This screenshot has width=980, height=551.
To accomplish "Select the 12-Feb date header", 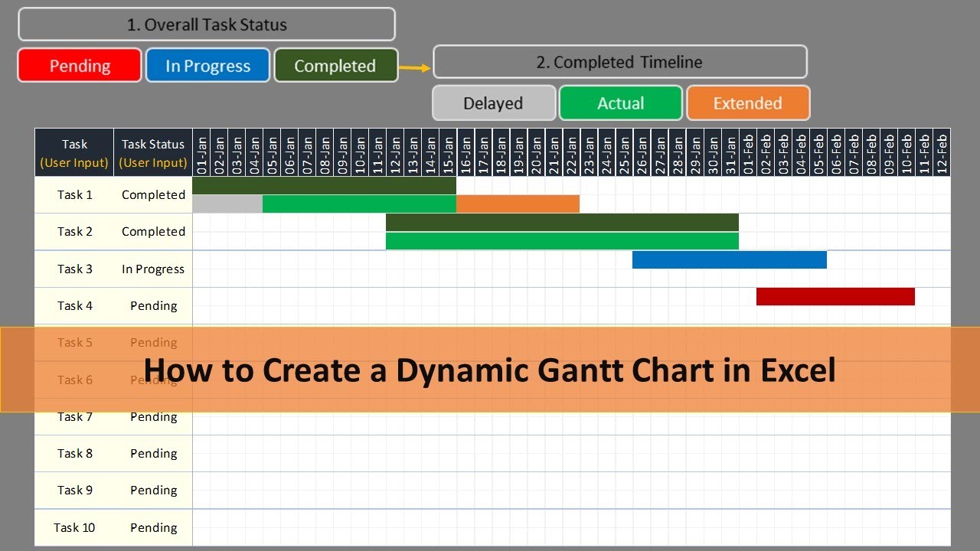I will pyautogui.click(x=941, y=153).
